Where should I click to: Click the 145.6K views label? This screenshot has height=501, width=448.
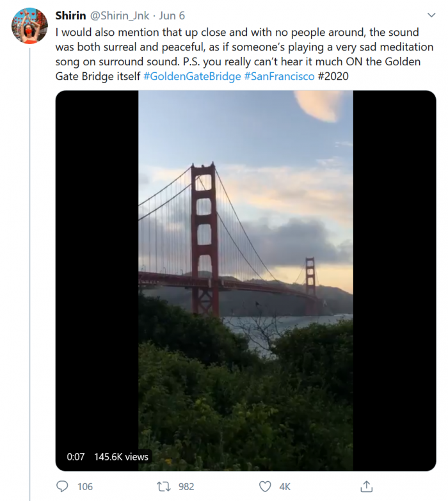121,457
